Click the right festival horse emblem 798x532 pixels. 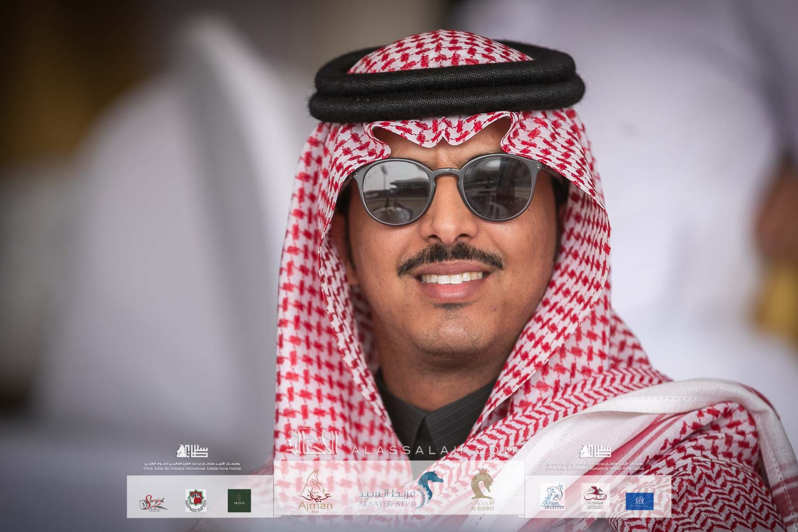pyautogui.click(x=595, y=452)
